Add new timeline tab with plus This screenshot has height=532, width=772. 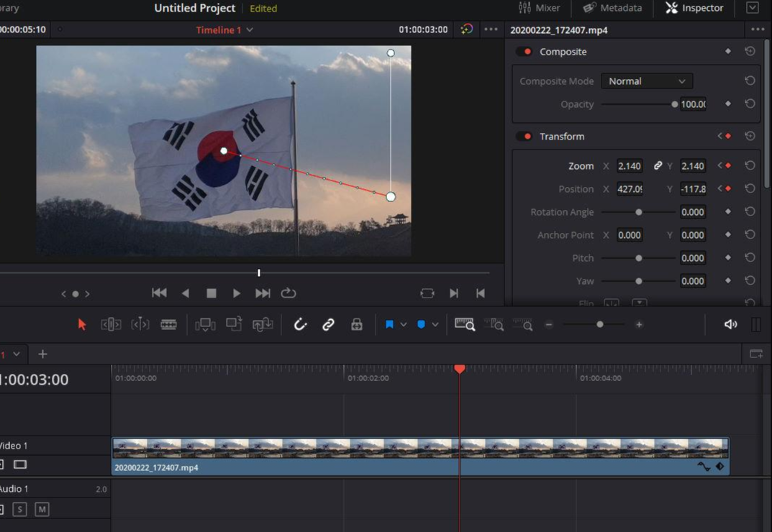tap(43, 354)
